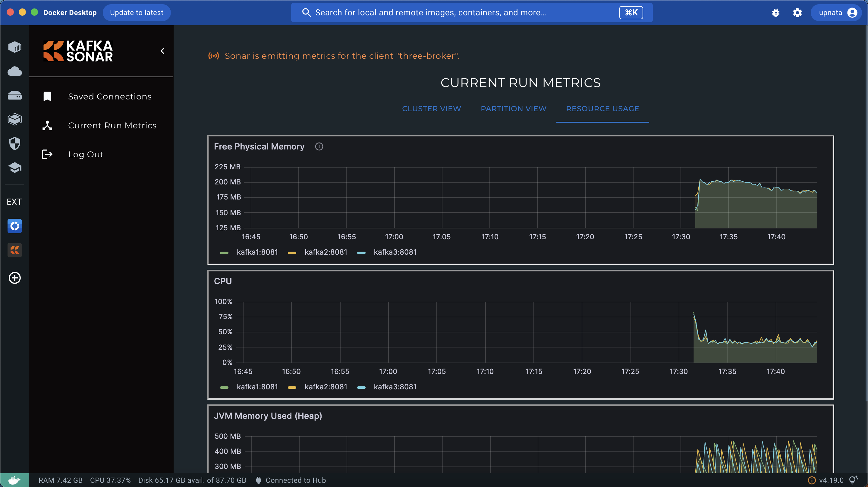Click the Saved Connections bookmark icon
Image resolution: width=868 pixels, height=487 pixels.
click(x=47, y=97)
